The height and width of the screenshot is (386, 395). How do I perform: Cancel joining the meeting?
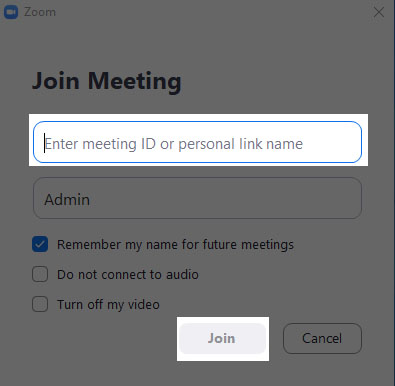[x=322, y=338]
